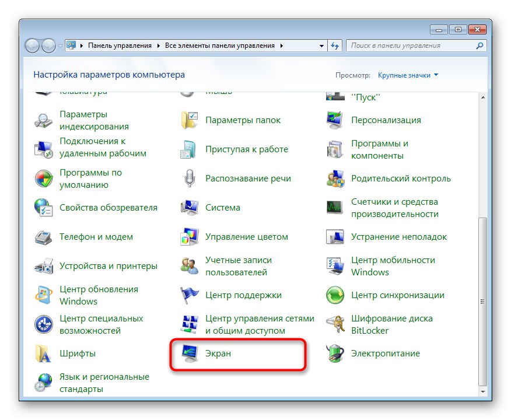This screenshot has width=511, height=420.
Task: Open the Система computer icon
Action: click(190, 208)
